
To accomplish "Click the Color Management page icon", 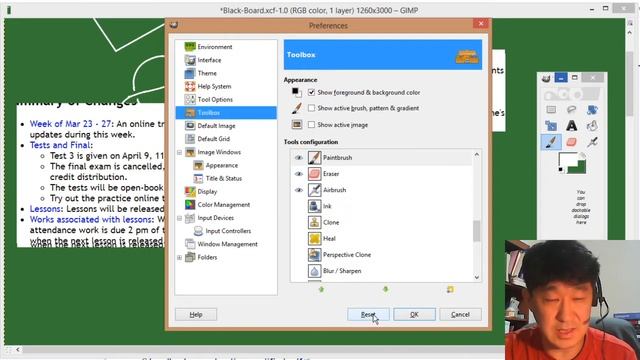I will 190,204.
